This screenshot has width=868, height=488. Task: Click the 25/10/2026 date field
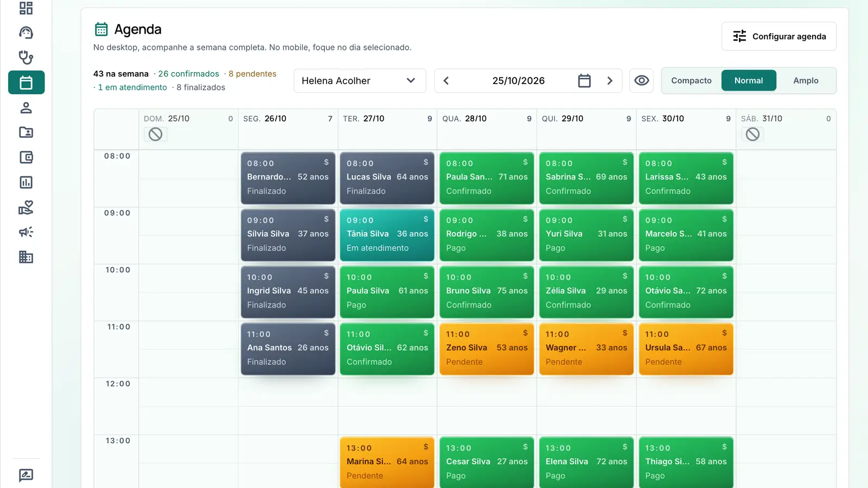click(518, 81)
